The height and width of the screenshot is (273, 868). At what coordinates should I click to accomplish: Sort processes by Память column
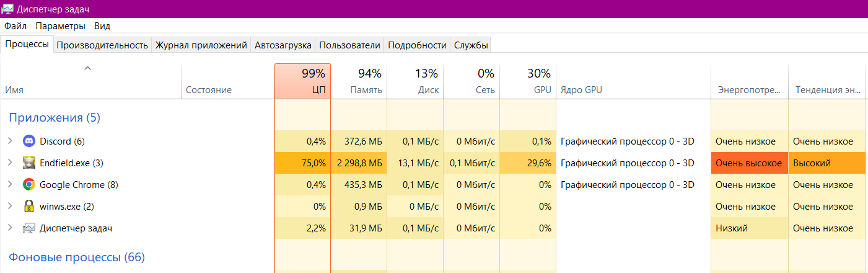pyautogui.click(x=359, y=81)
